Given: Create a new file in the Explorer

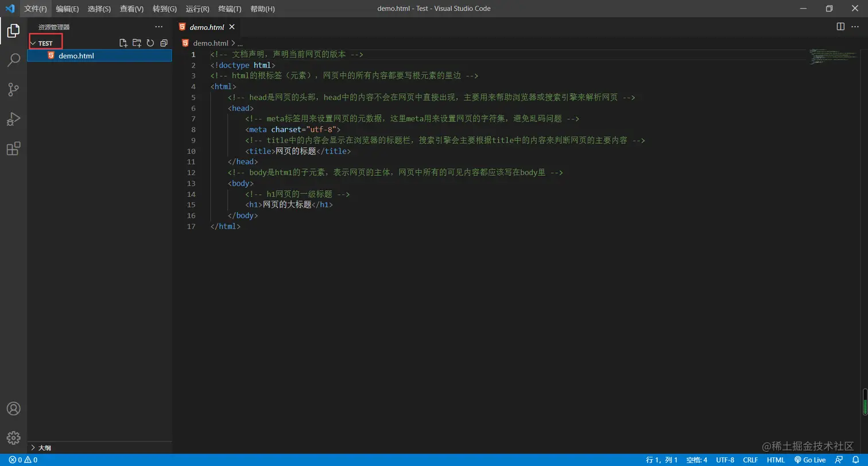Looking at the screenshot, I should (x=123, y=42).
